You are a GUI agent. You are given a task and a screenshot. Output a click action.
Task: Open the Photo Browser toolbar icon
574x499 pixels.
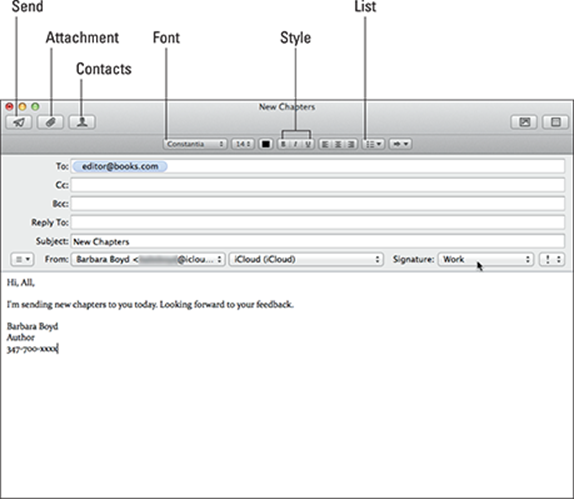pyautogui.click(x=524, y=122)
